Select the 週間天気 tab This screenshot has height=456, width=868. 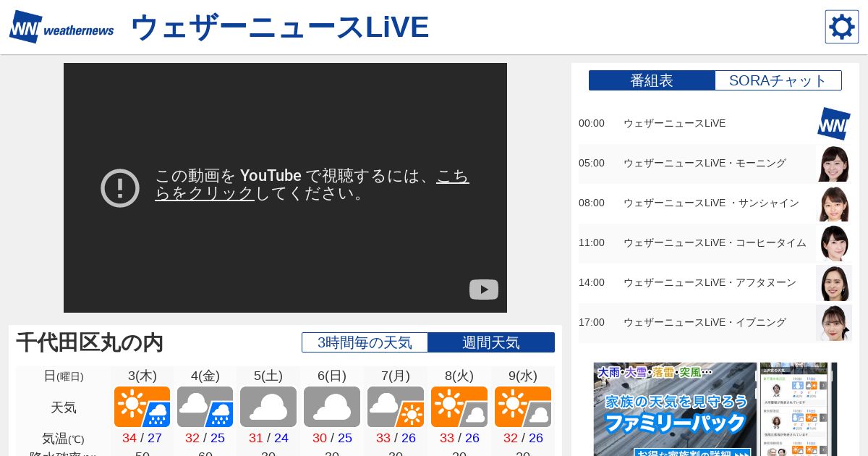pos(491,342)
